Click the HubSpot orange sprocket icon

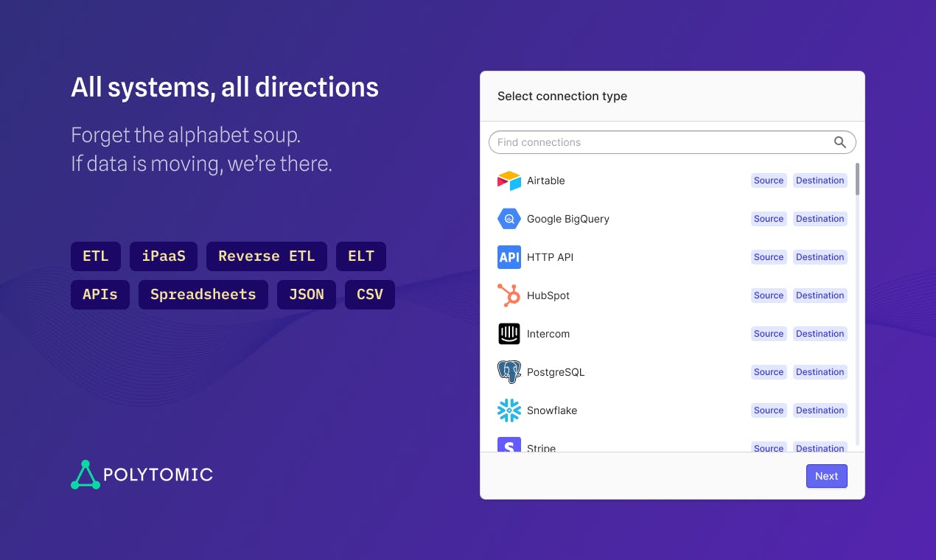[x=509, y=295]
